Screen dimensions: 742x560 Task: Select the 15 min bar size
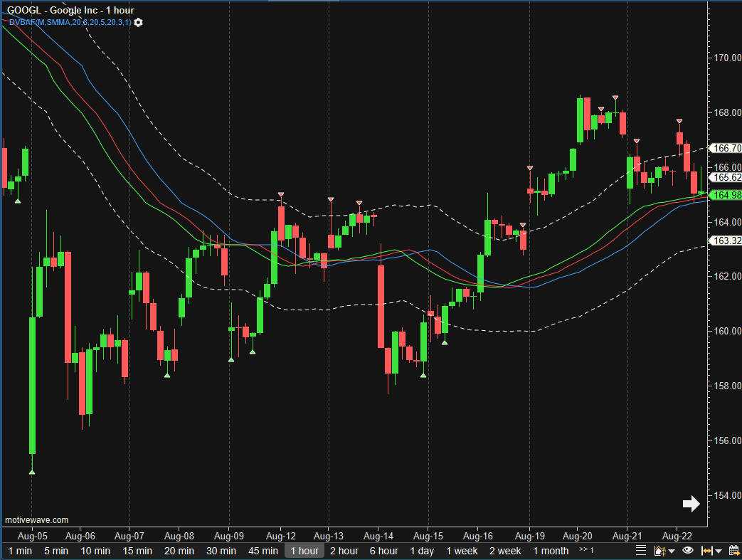pyautogui.click(x=137, y=551)
